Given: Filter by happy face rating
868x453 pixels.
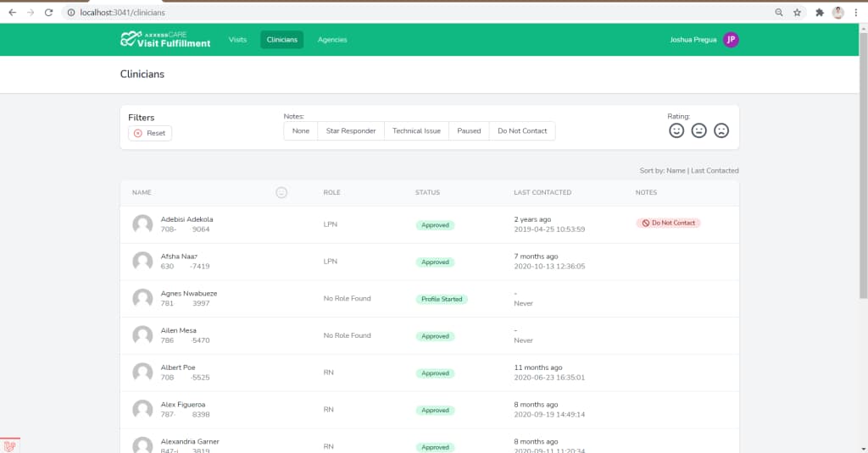Looking at the screenshot, I should point(676,130).
